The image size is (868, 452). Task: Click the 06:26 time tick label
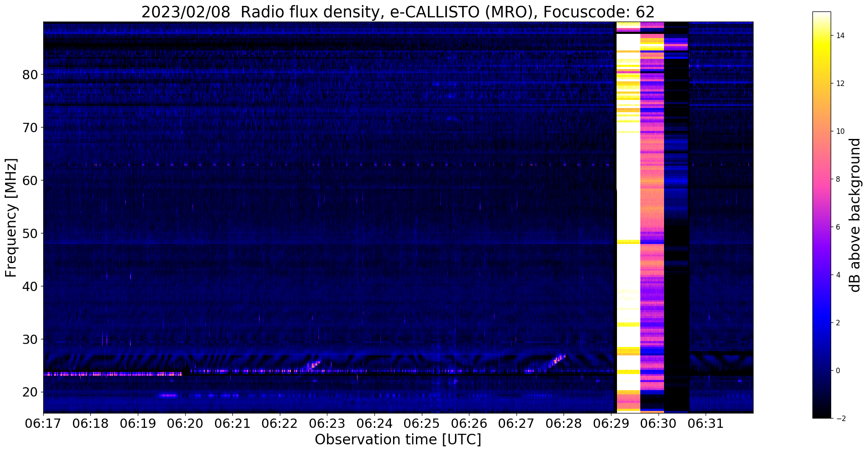(x=469, y=423)
